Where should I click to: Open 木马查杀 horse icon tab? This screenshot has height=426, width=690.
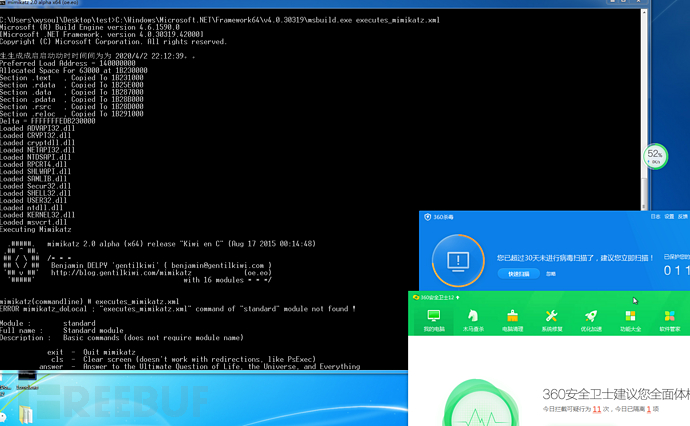(x=473, y=320)
